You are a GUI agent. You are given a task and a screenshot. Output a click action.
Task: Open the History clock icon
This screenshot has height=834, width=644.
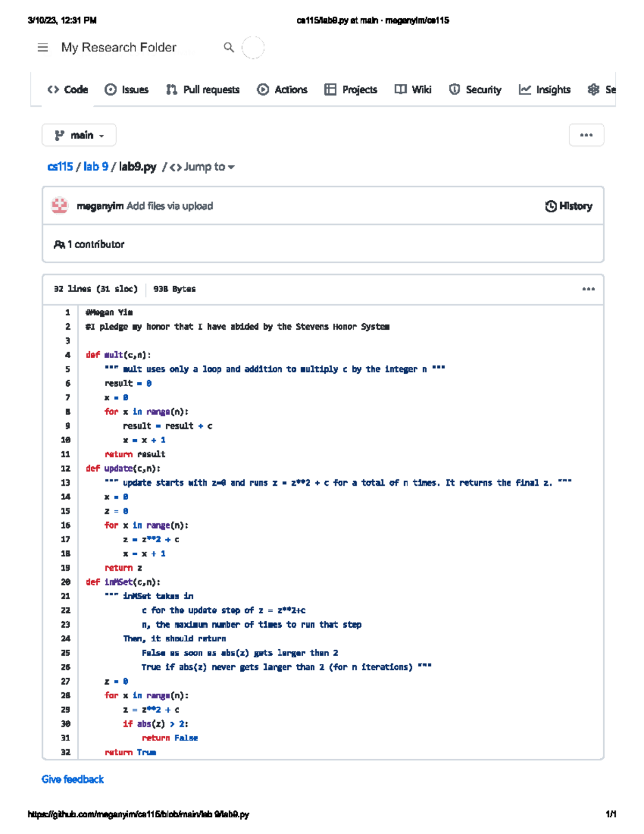(551, 206)
